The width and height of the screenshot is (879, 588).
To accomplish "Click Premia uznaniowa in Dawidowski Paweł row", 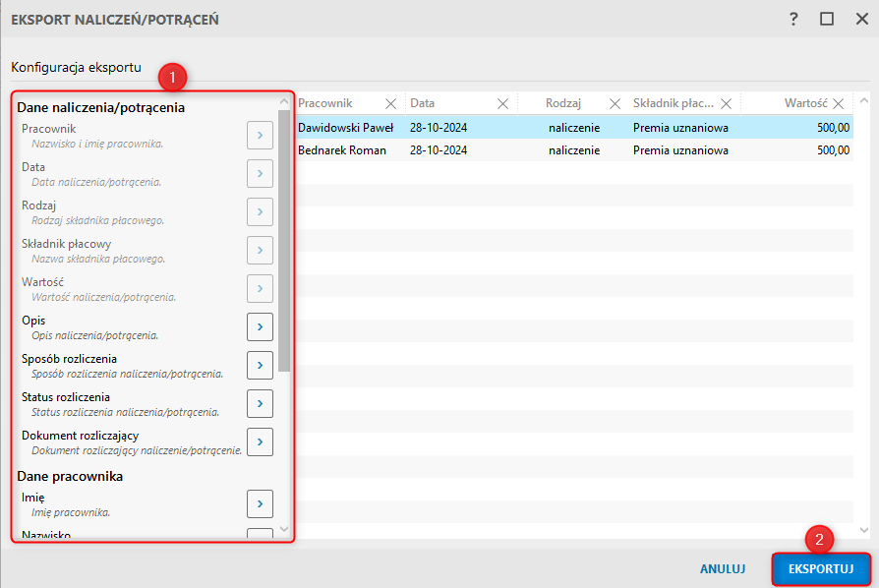I will coord(680,128).
